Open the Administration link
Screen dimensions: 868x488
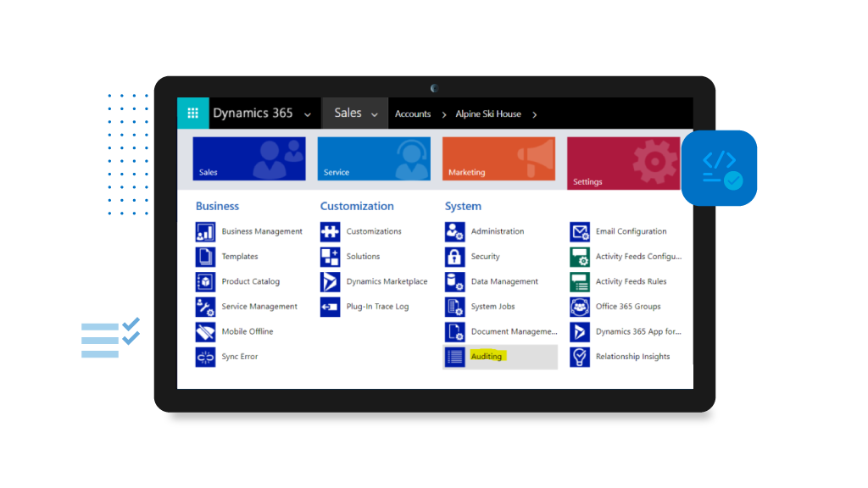pyautogui.click(x=497, y=231)
